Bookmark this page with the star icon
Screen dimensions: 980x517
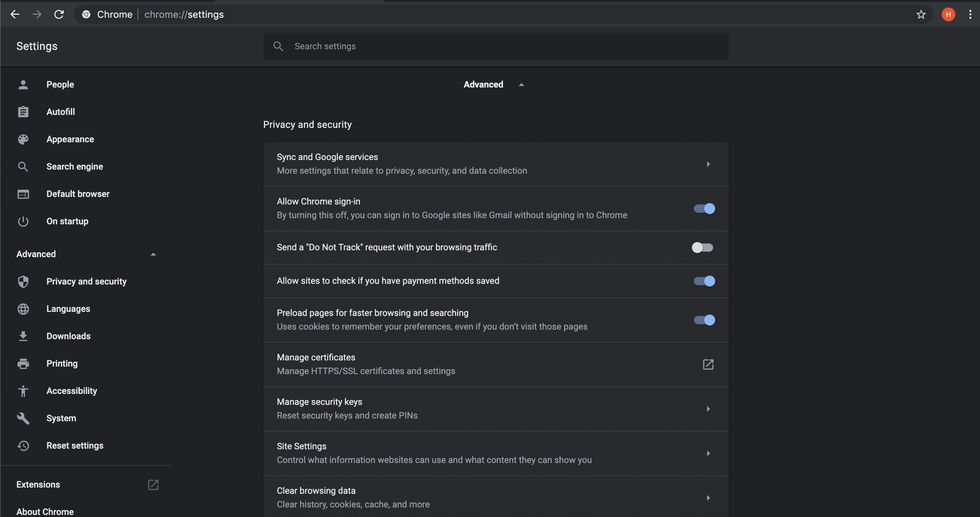tap(921, 14)
